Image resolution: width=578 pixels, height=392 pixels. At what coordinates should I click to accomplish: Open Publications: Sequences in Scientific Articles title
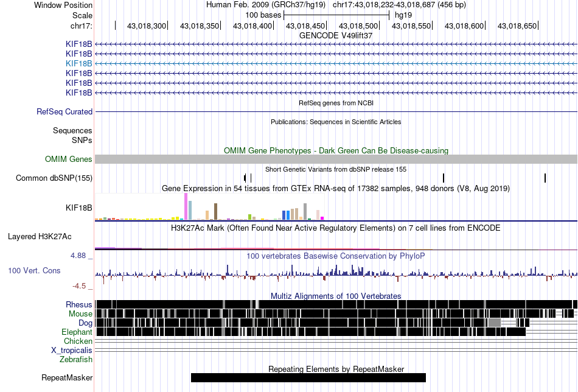(x=336, y=122)
